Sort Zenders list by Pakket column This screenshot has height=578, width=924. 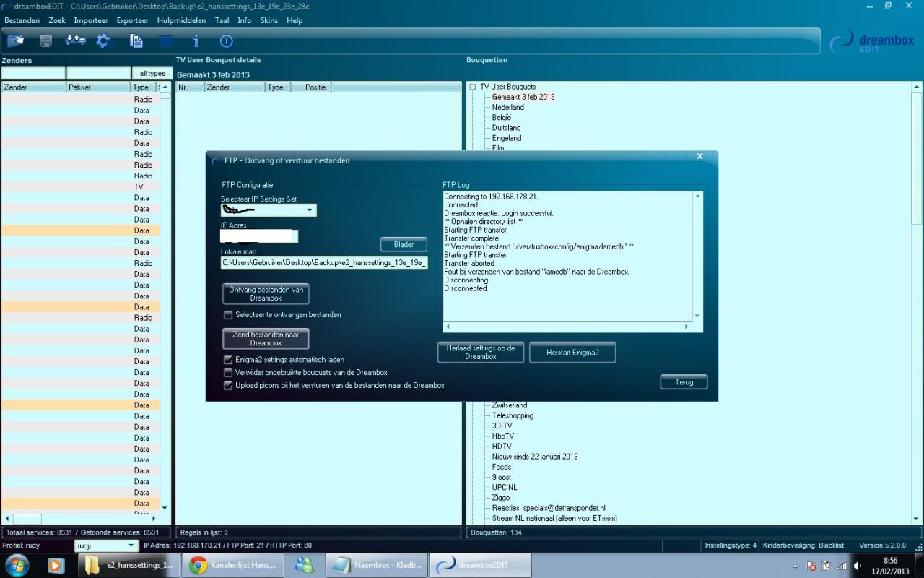(x=98, y=87)
